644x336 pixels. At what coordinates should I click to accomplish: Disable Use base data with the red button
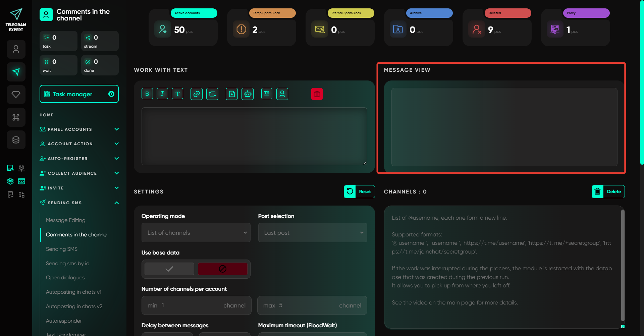(222, 269)
